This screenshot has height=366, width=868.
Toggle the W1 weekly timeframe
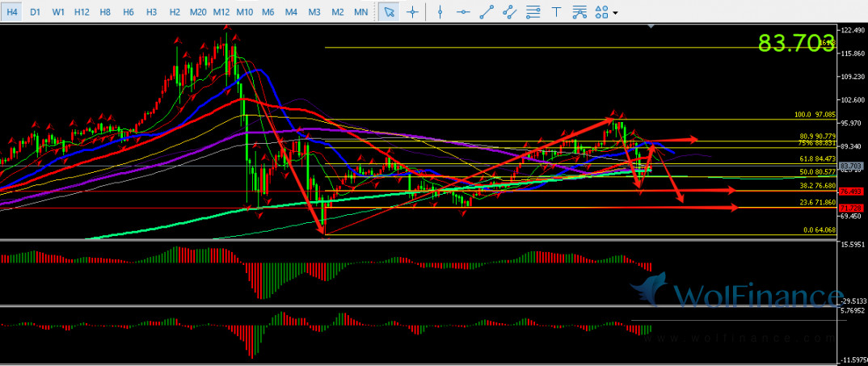point(58,12)
